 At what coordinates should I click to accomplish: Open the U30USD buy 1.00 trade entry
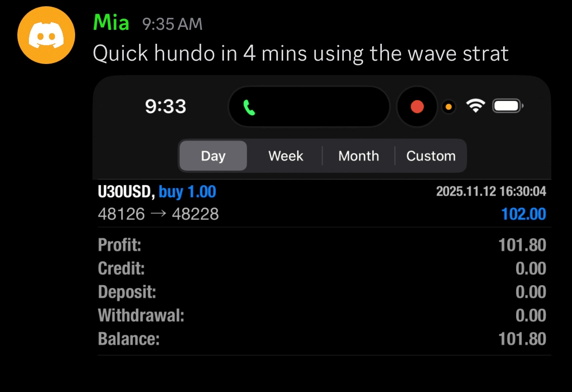157,192
